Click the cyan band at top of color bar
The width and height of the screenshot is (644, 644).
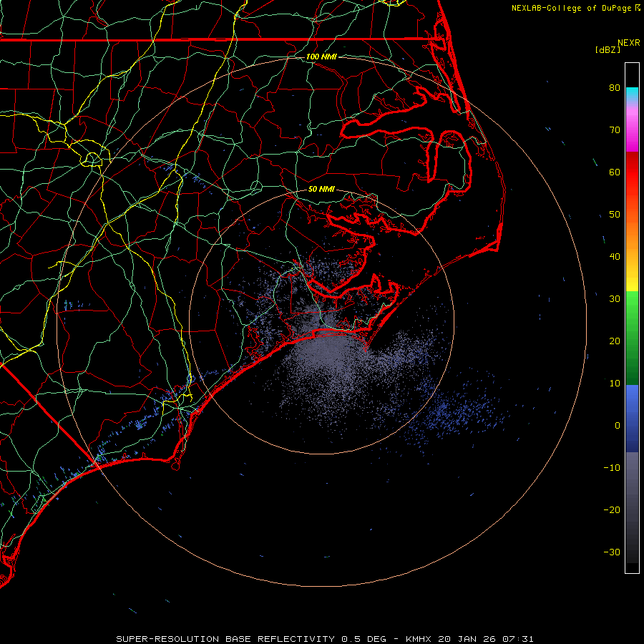pyautogui.click(x=632, y=94)
